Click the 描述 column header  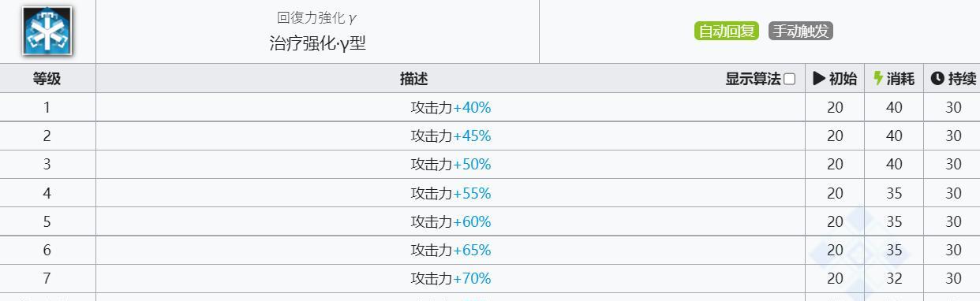point(413,79)
